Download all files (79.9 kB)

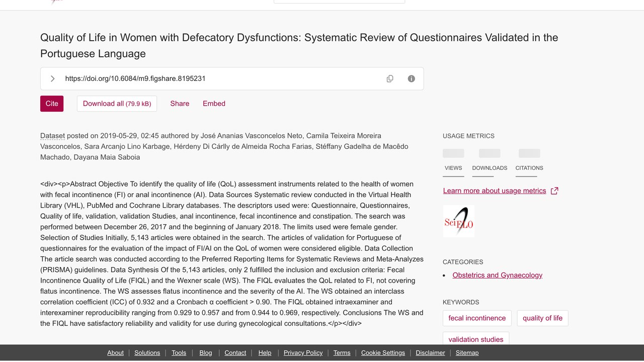(x=117, y=104)
